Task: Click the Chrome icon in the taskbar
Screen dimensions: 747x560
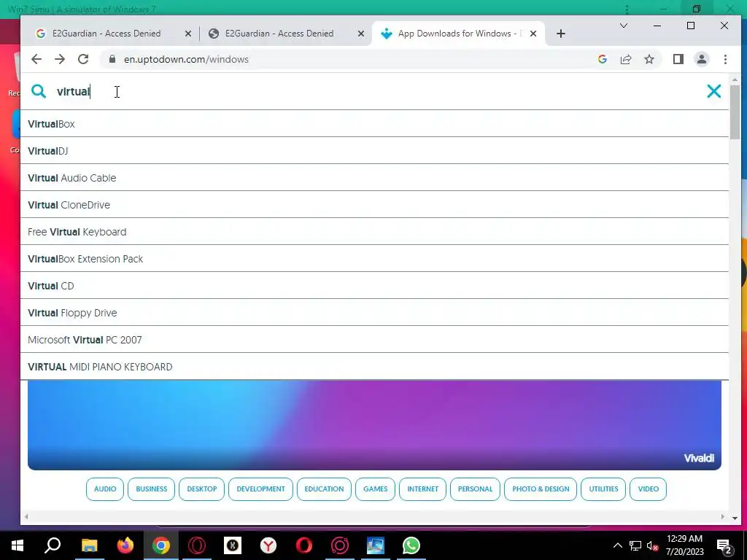Action: [161, 545]
